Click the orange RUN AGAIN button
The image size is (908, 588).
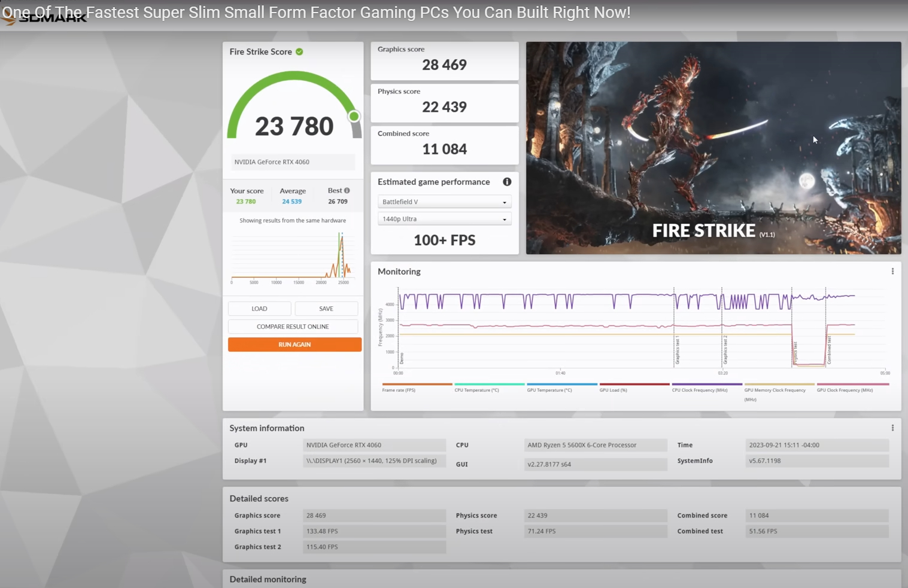[x=294, y=345]
